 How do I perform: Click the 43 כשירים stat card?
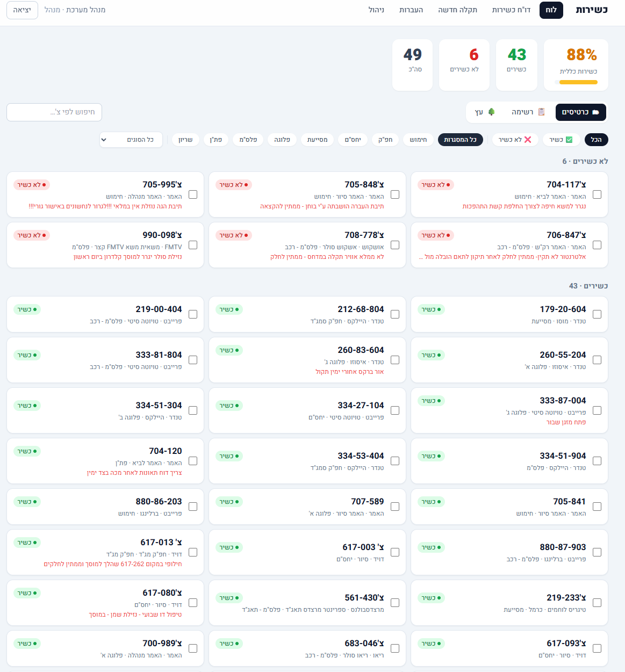click(x=517, y=65)
